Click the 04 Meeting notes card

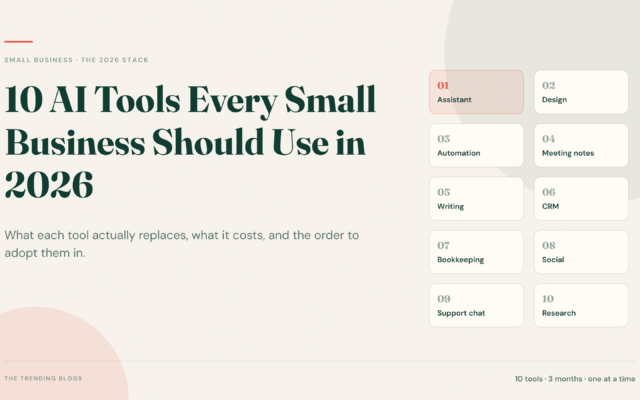pos(581,145)
